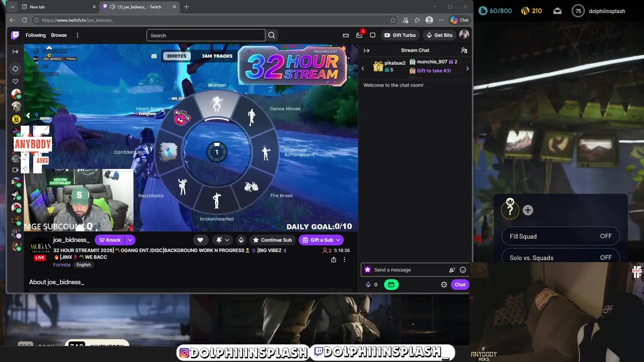Screen dimensions: 644x362
Task: Open Prime loot crown icon
Action: pos(346,35)
